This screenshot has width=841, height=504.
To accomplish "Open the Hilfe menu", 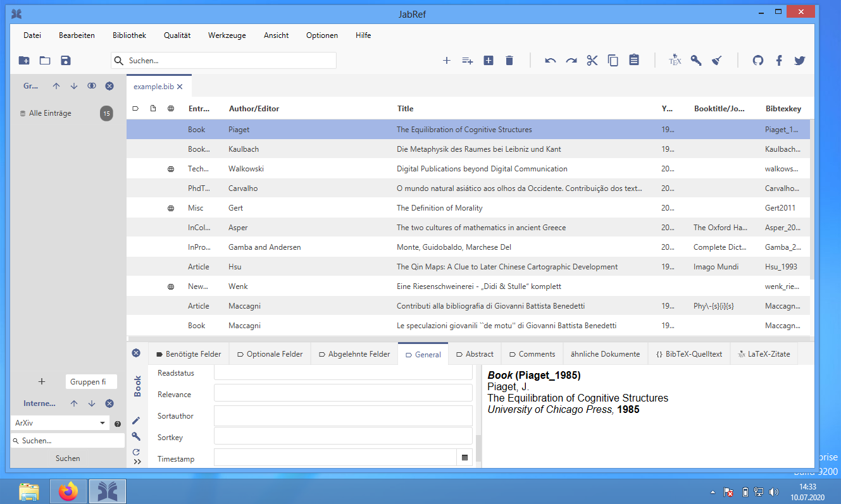I will 363,35.
